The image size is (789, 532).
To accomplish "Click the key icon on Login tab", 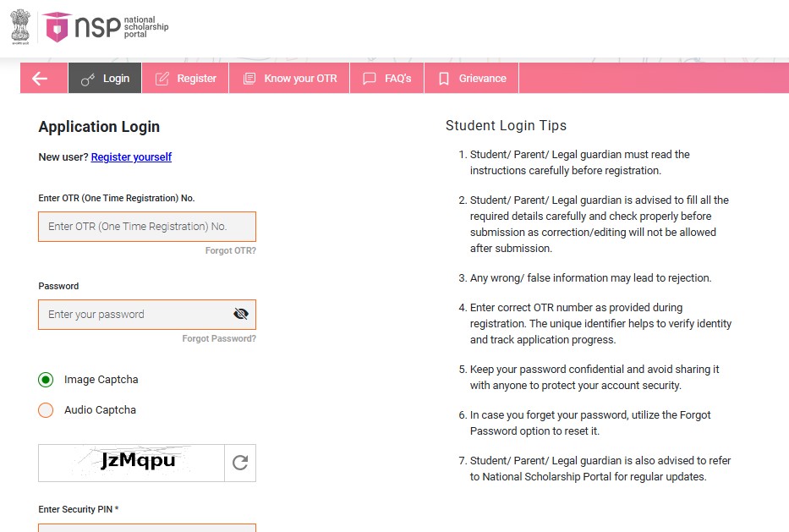I will [88, 79].
